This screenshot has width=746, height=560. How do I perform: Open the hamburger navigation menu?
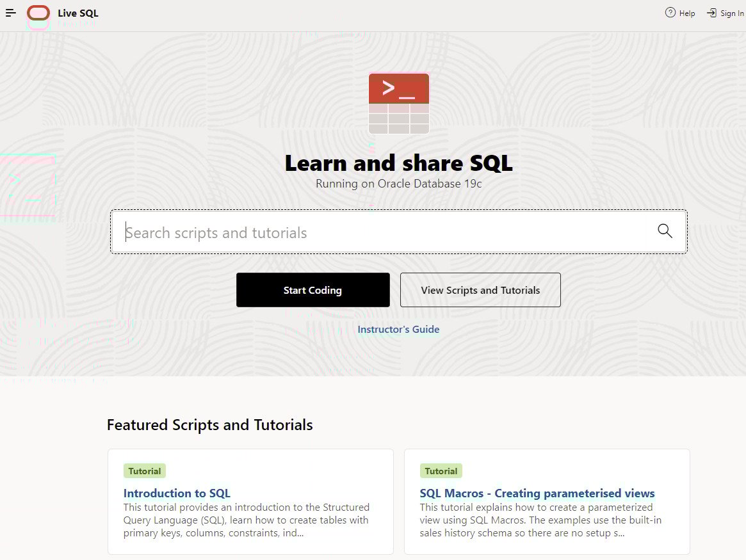tap(10, 13)
